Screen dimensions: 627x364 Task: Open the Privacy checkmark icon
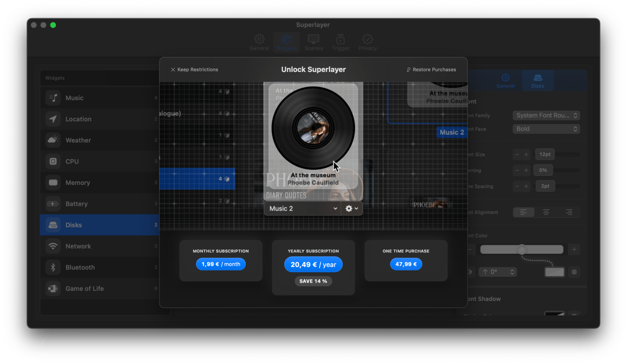tap(368, 39)
